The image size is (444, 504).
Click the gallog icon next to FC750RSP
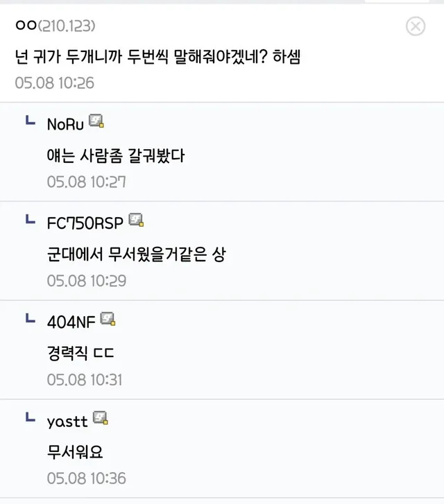coord(136,220)
